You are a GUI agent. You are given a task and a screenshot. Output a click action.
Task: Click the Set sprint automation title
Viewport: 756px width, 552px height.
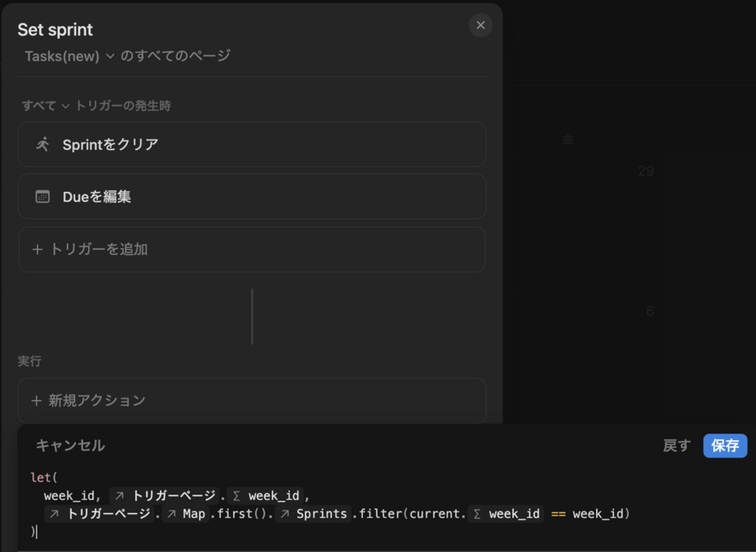(55, 30)
